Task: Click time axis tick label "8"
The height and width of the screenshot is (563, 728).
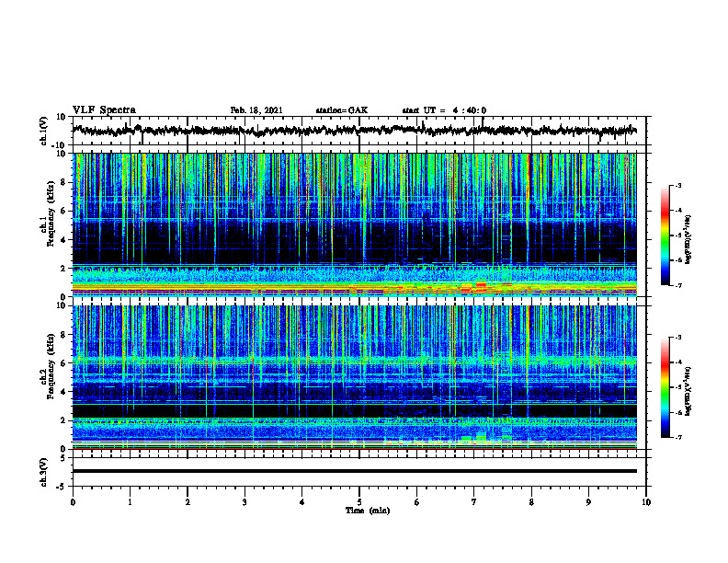Action: click(531, 502)
